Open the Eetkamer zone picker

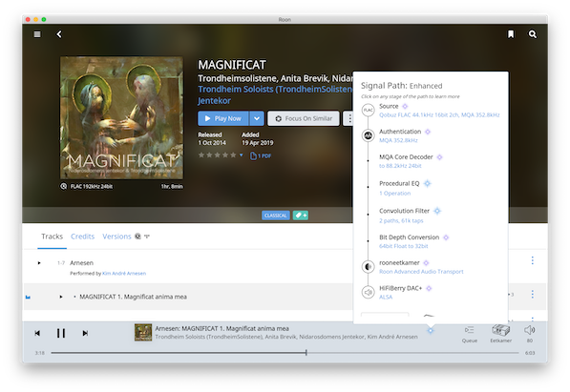500,334
